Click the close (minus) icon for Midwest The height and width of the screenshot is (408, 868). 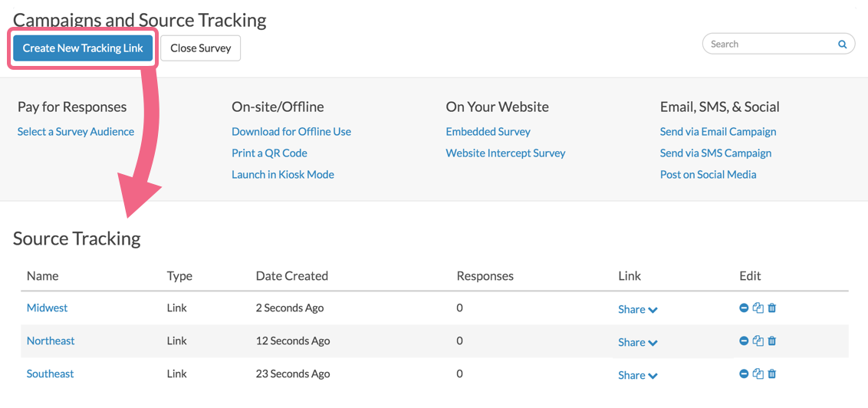[744, 308]
